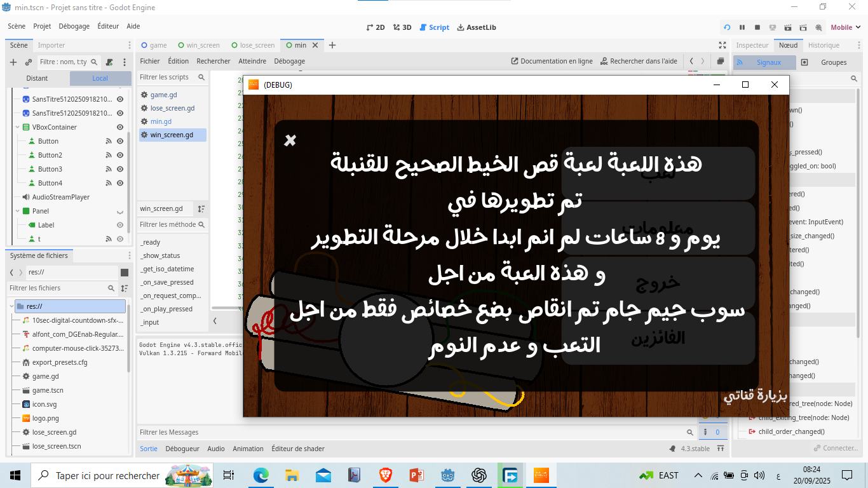Open the FileSystem dock three-dot menu
Screen dimensions: 868x488
(130, 255)
